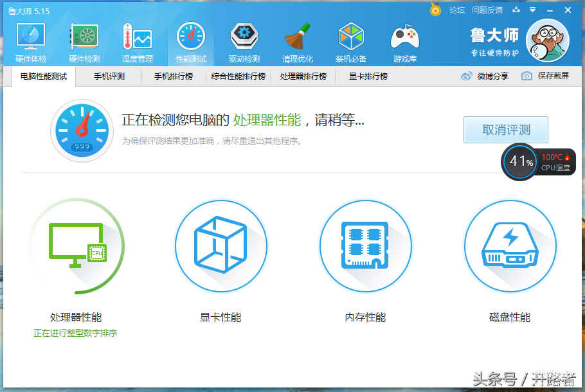This screenshot has width=585, height=392.
Task: Click the skin/download icon in title bar
Action: click(x=516, y=10)
